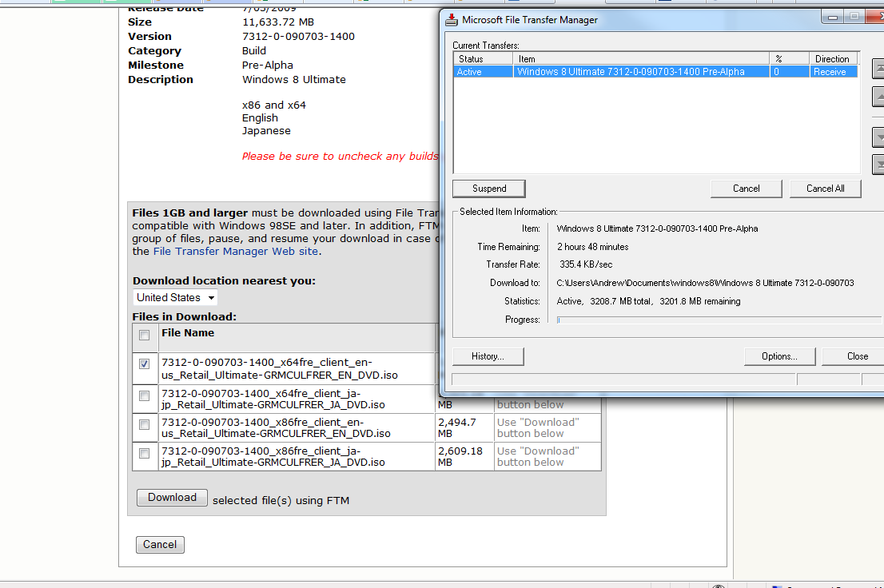Click move-to-top arrow button in File Transfer Manager
Image resolution: width=884 pixels, height=588 pixels.
tap(878, 69)
